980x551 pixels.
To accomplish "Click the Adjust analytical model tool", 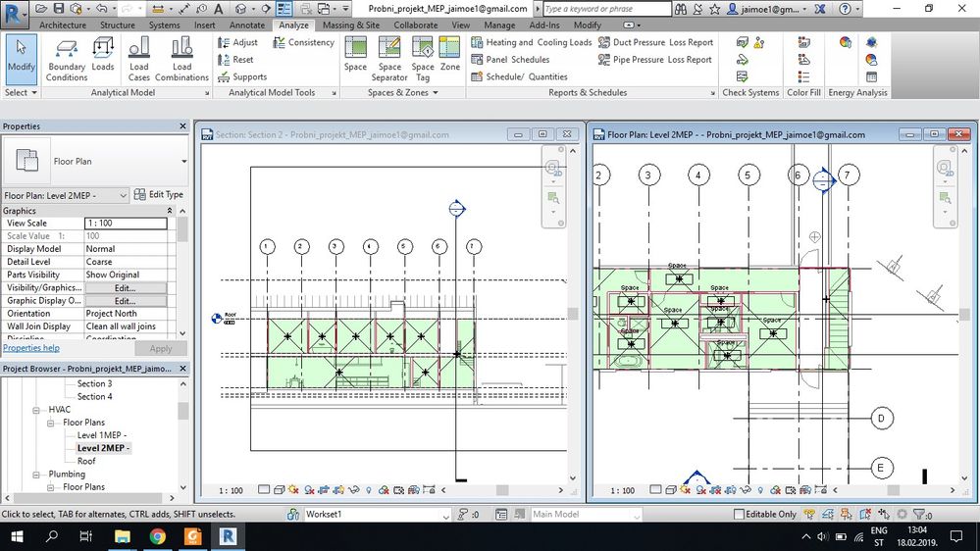I will (237, 42).
